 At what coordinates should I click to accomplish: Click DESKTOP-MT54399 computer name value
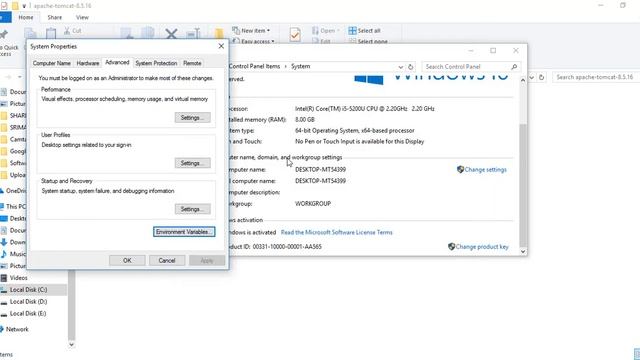pyautogui.click(x=320, y=169)
